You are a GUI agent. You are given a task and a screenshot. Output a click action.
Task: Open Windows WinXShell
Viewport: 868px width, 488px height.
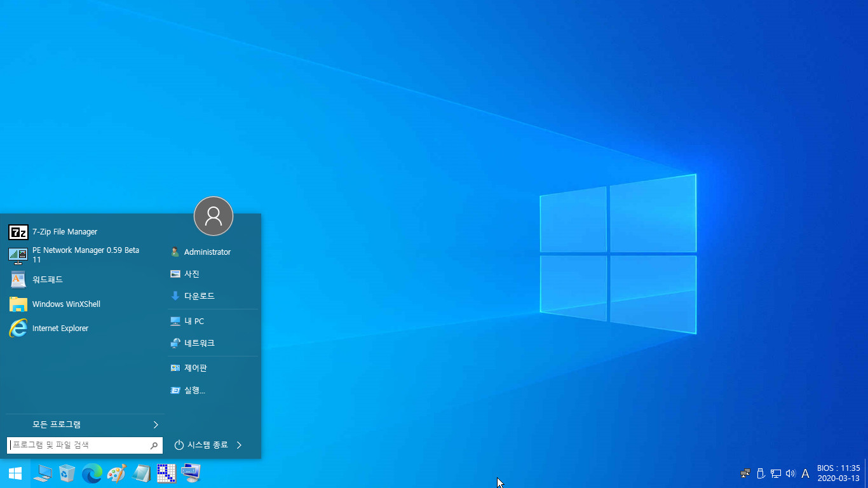pos(83,304)
